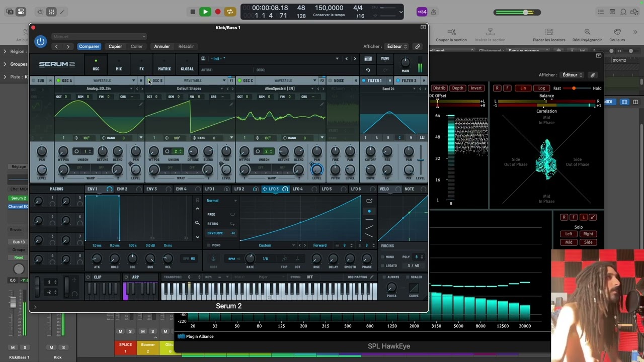The width and height of the screenshot is (644, 362).
Task: Toggle the metronome icon in toolbar
Action: (433, 12)
